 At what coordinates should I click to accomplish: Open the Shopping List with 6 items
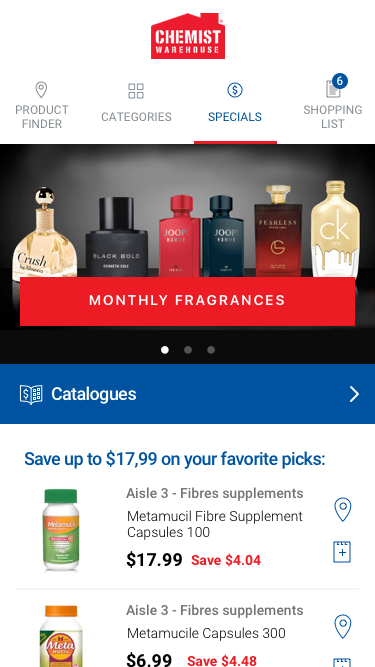click(x=332, y=104)
